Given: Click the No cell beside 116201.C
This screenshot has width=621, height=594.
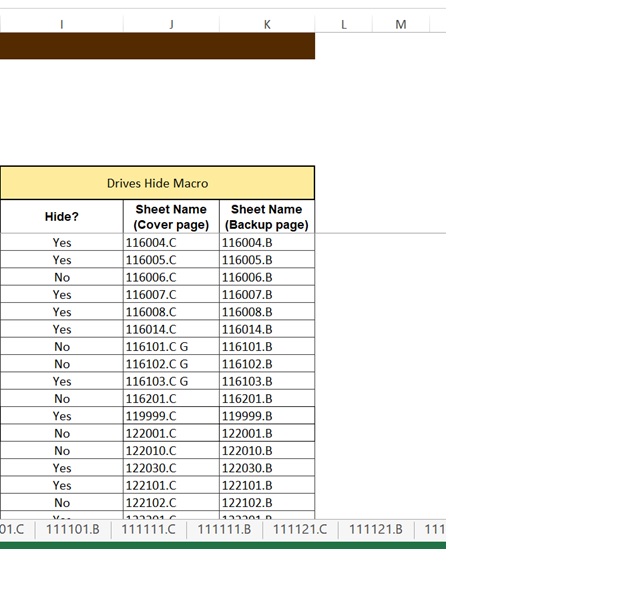Looking at the screenshot, I should tap(61, 399).
